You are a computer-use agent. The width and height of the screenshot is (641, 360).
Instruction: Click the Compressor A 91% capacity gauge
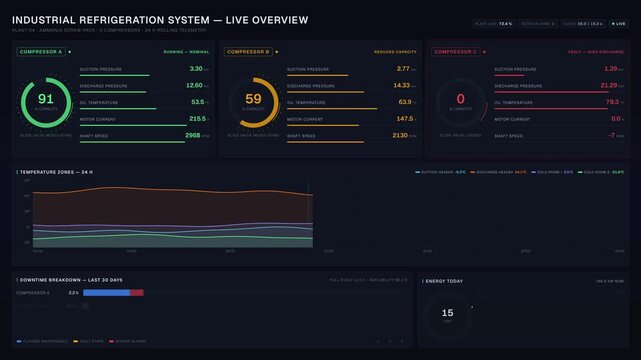(46, 103)
